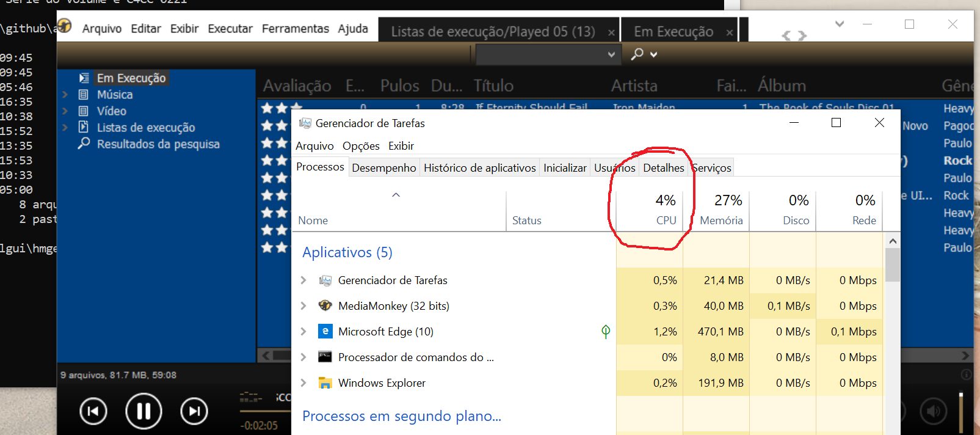
Task: Expand Listas de execução tree node
Action: (65, 128)
